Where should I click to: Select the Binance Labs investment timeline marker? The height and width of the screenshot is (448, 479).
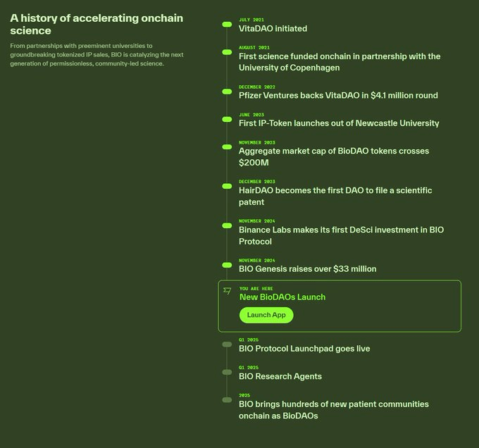coord(227,225)
